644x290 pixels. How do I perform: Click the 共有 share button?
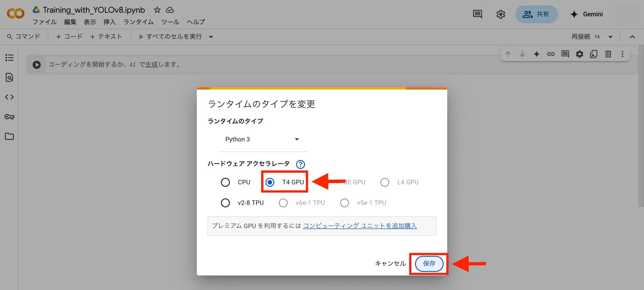tap(536, 14)
